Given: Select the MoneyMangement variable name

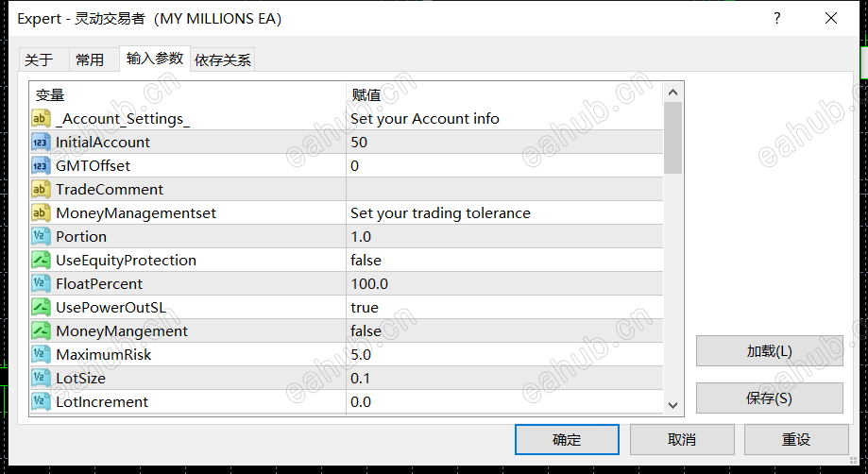Looking at the screenshot, I should (122, 331).
